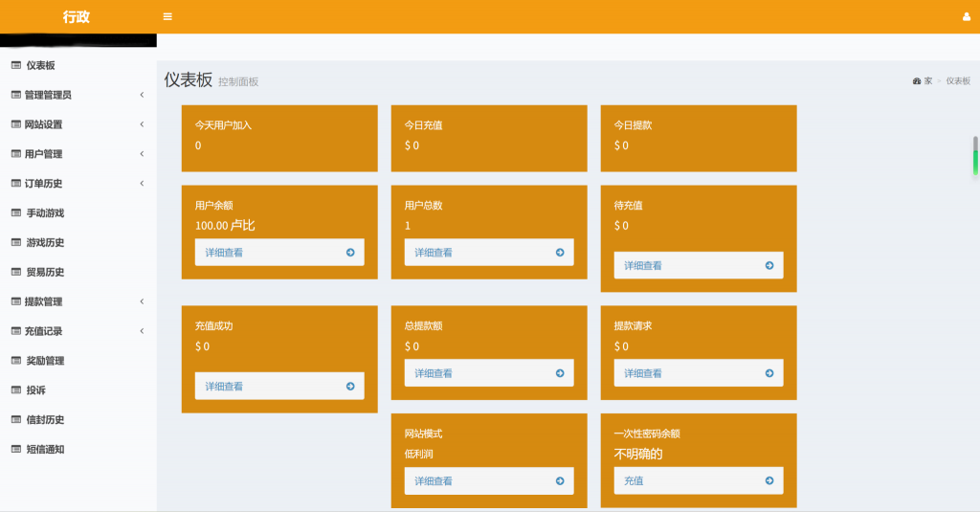Click the arrow icon in 网站模式 card
The width and height of the screenshot is (980, 512).
coord(560,481)
